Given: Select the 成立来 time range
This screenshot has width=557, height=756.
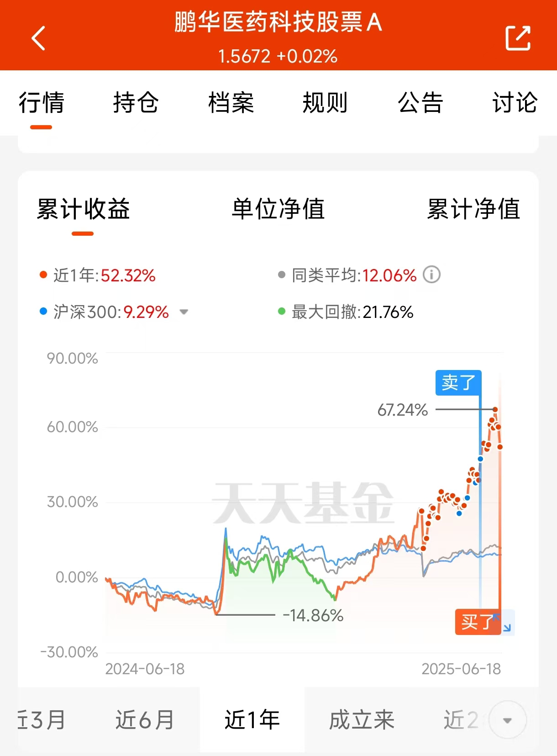Looking at the screenshot, I should click(362, 720).
